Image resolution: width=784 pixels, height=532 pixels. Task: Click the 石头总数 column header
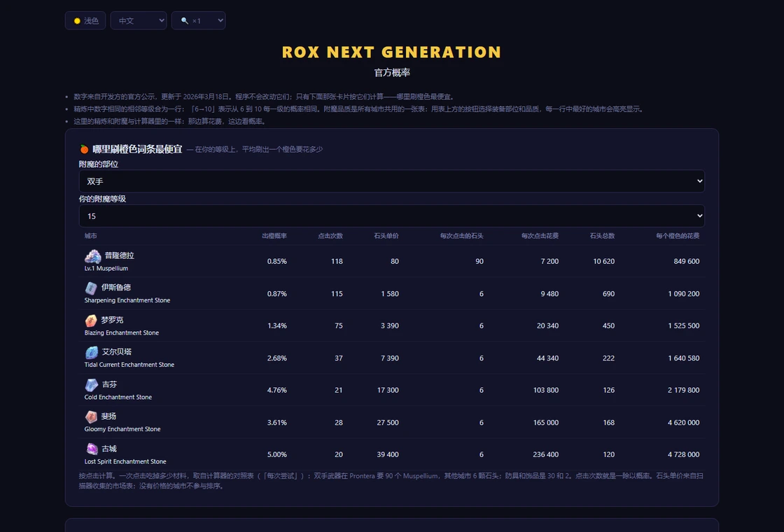click(603, 236)
